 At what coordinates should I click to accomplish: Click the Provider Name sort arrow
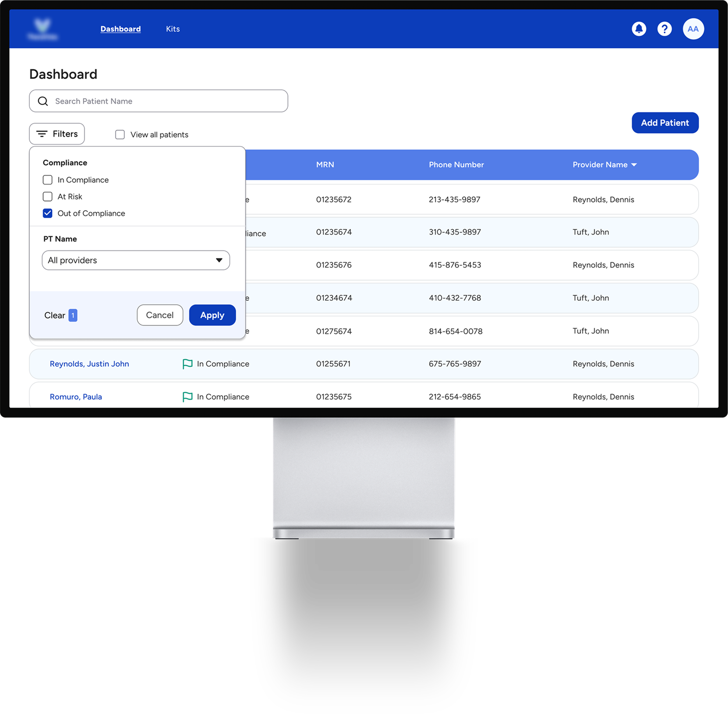[634, 164]
